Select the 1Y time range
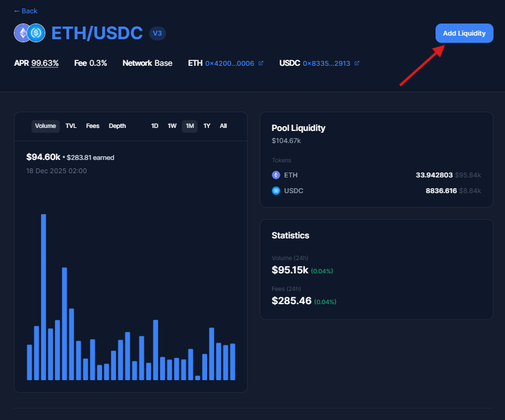Viewport: 505px width, 420px height. (207, 126)
